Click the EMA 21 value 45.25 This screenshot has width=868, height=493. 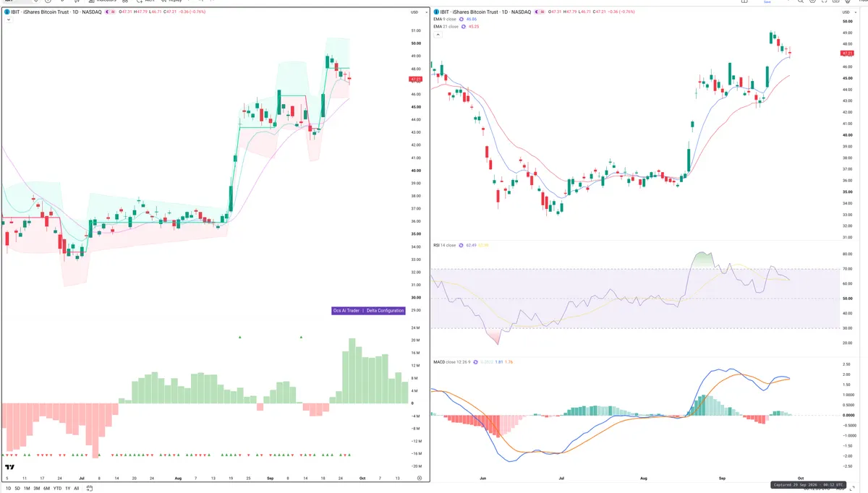[474, 27]
